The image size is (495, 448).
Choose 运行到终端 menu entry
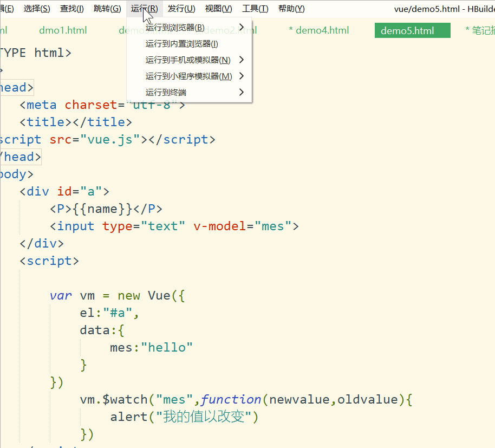tap(189, 92)
